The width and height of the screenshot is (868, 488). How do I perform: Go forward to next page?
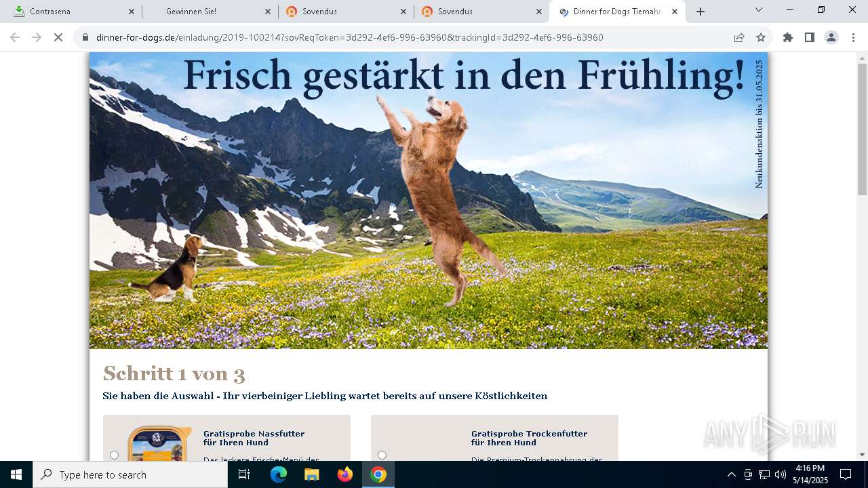(x=37, y=37)
